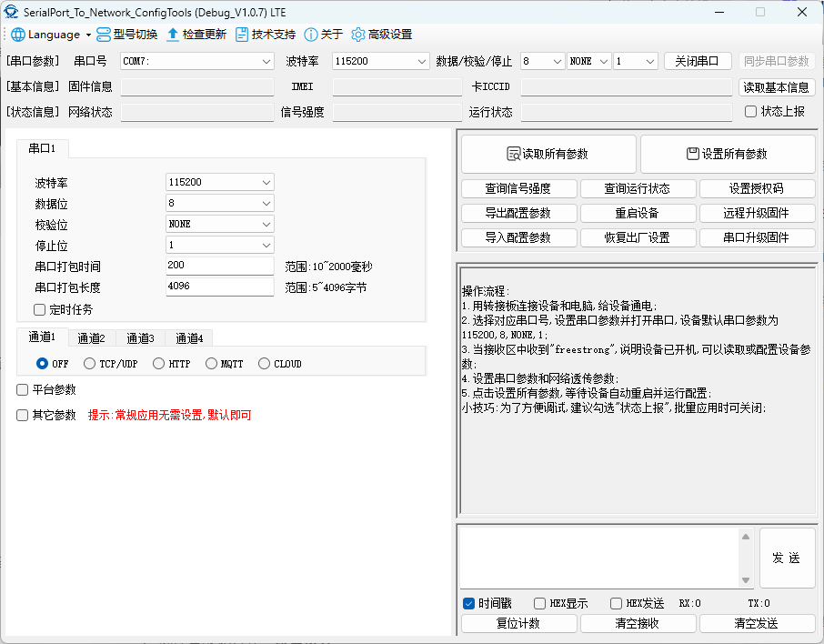The image size is (824, 644).
Task: Click the send box scroll down arrow
Action: (x=746, y=580)
